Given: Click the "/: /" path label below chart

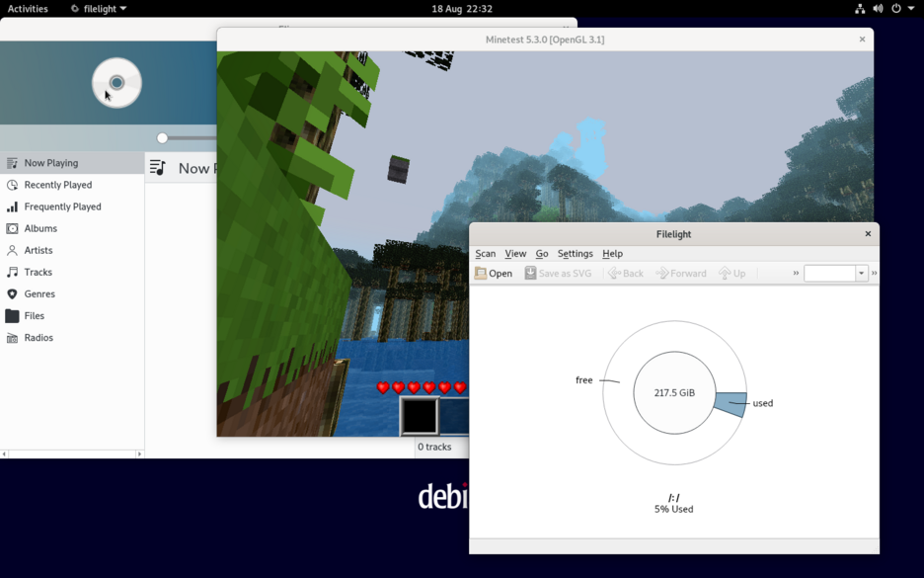Looking at the screenshot, I should [673, 498].
